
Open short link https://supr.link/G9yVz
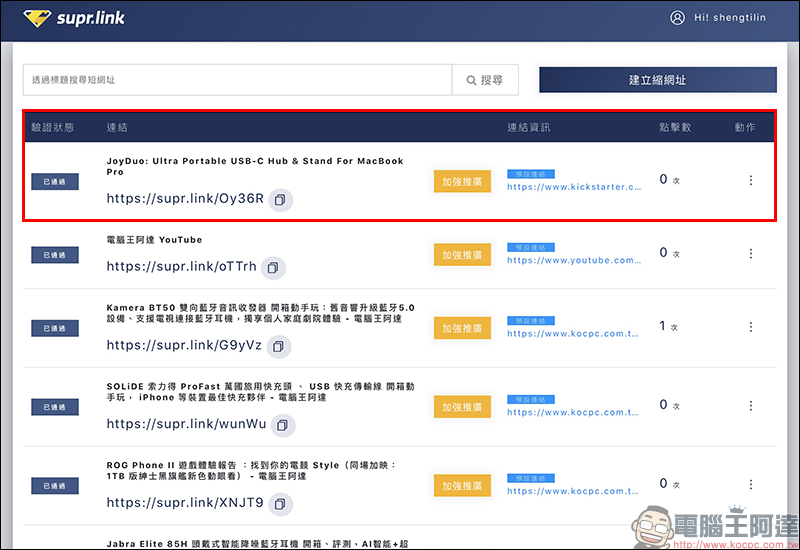coord(184,345)
